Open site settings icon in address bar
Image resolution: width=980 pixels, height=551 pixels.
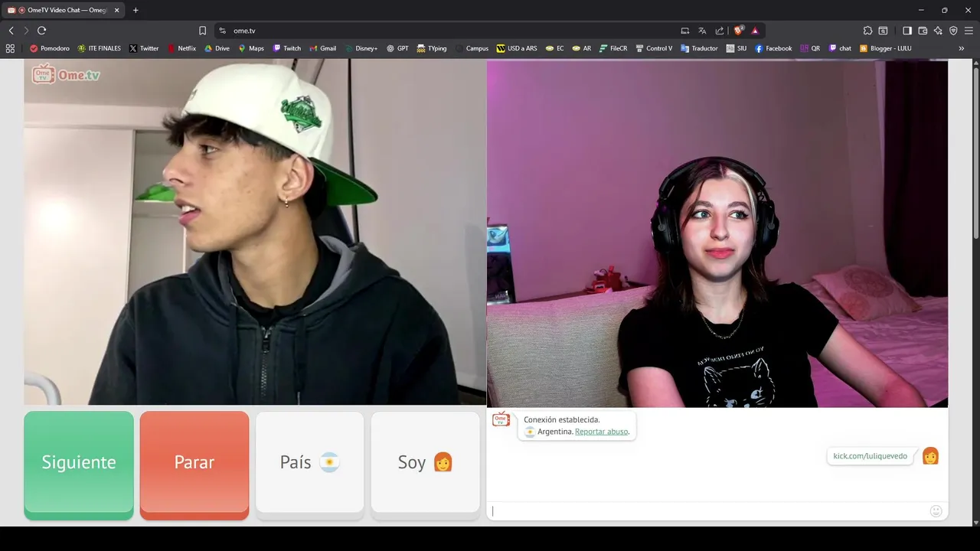[222, 31]
